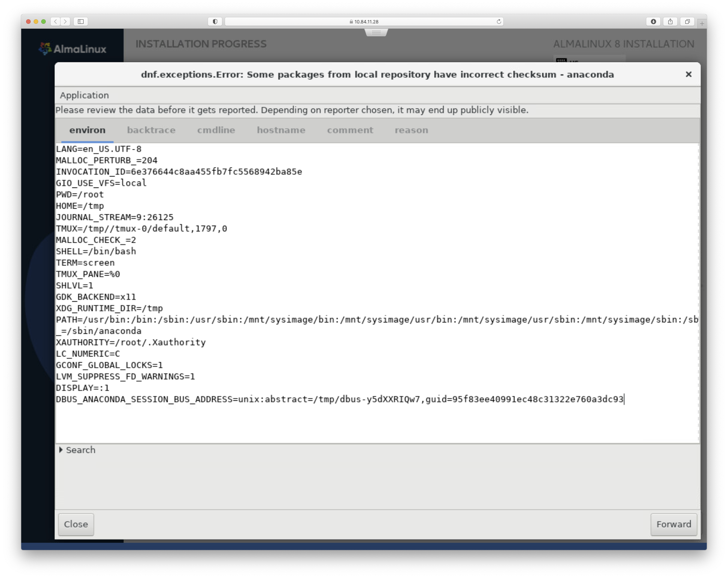Click the Share icon in toolbar
Screen dimensions: 728x578
670,22
